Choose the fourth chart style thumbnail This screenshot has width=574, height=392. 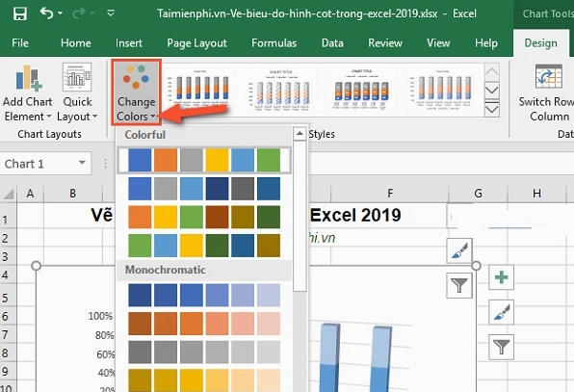442,90
